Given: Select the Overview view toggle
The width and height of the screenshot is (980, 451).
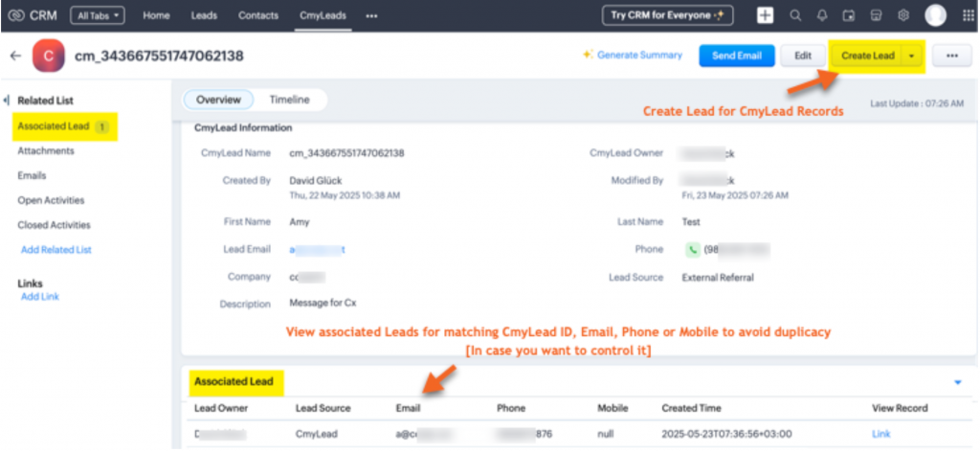Looking at the screenshot, I should point(217,100).
